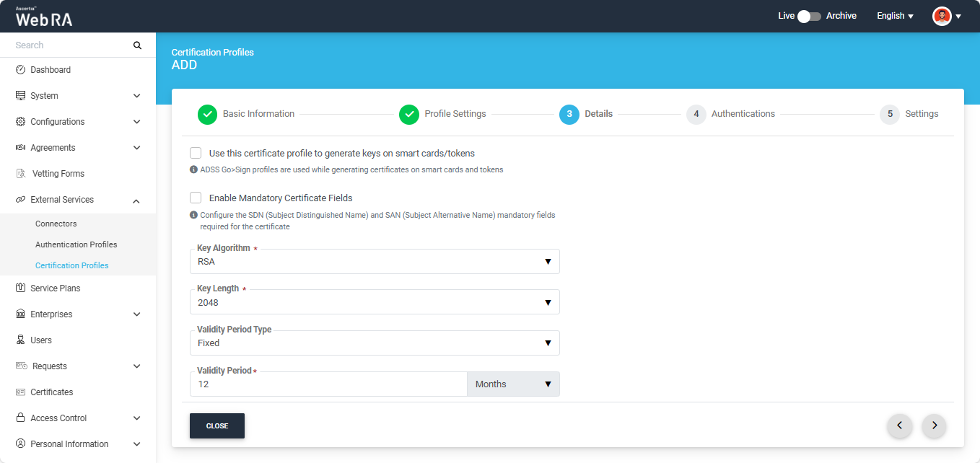The width and height of the screenshot is (980, 463).
Task: Open the user avatar profile menu
Action: (942, 16)
